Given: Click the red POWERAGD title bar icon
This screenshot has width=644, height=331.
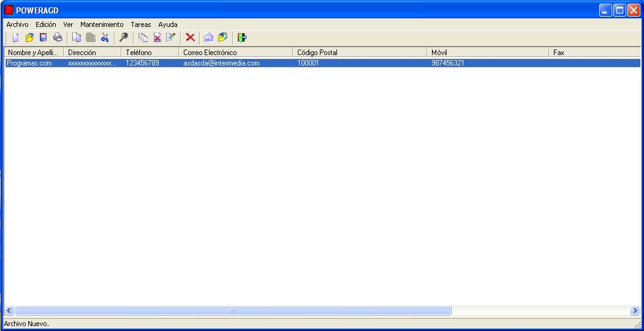Looking at the screenshot, I should [x=9, y=10].
